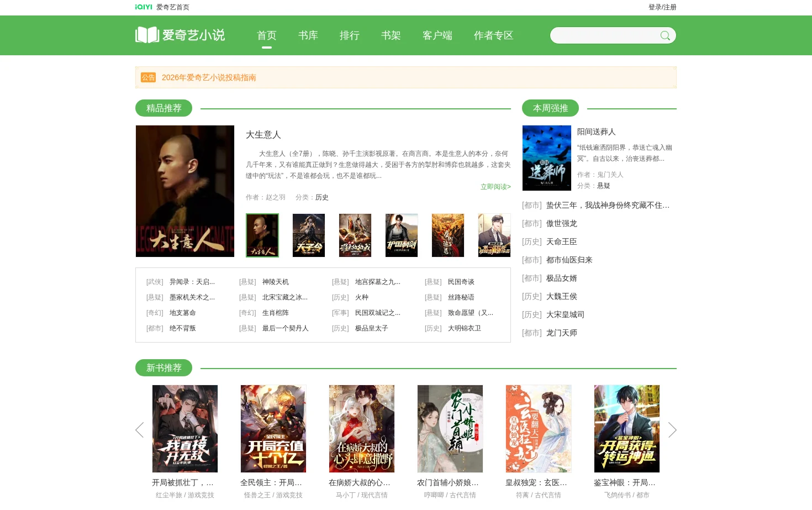Open 2026年爱奇艺小说投稿指南 announcement
Viewport: 812px width, 510px height.
(209, 77)
